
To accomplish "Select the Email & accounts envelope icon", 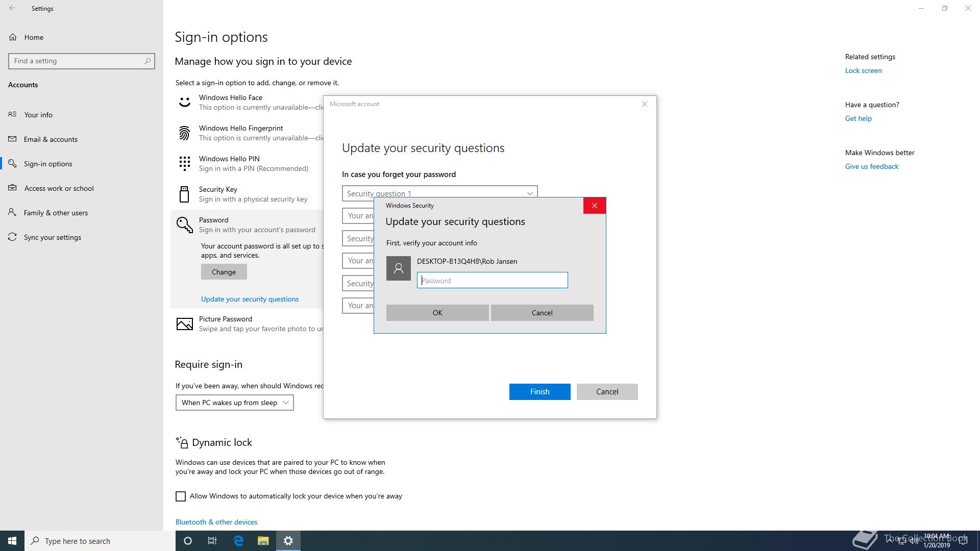I will pyautogui.click(x=12, y=139).
